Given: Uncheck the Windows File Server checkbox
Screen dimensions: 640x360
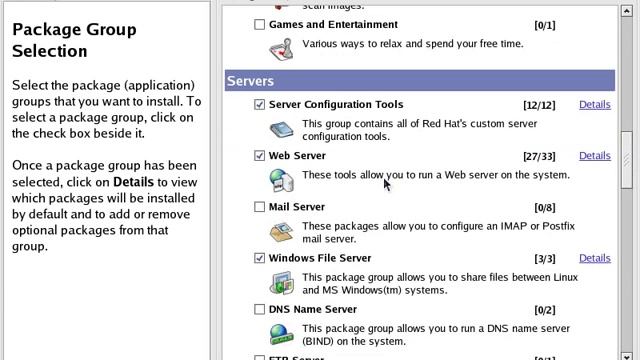Looking at the screenshot, I should 259,258.
